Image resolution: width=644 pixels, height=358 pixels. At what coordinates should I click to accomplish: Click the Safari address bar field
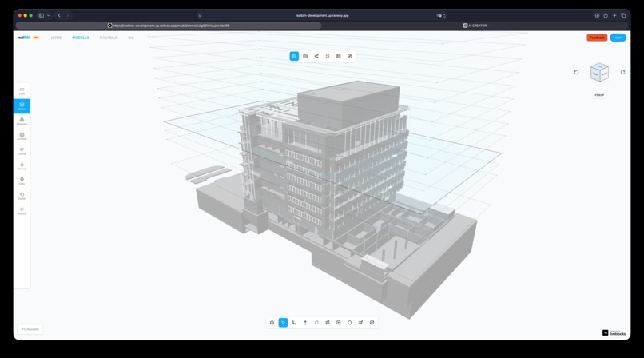tap(321, 16)
